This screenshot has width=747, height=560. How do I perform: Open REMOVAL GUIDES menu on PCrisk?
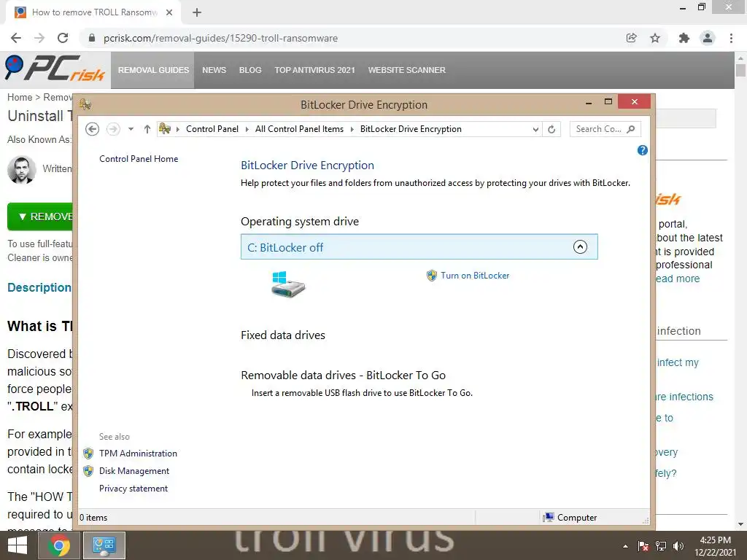pyautogui.click(x=153, y=70)
